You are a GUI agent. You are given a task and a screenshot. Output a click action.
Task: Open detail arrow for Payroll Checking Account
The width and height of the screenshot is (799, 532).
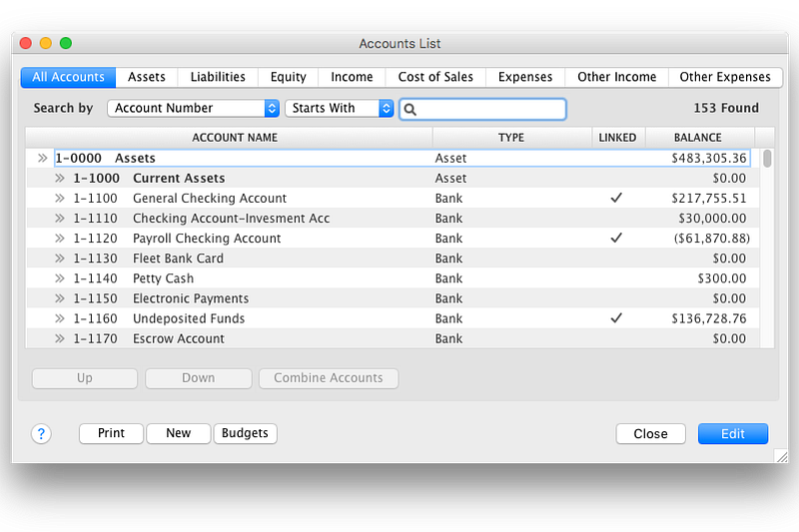[x=60, y=239]
